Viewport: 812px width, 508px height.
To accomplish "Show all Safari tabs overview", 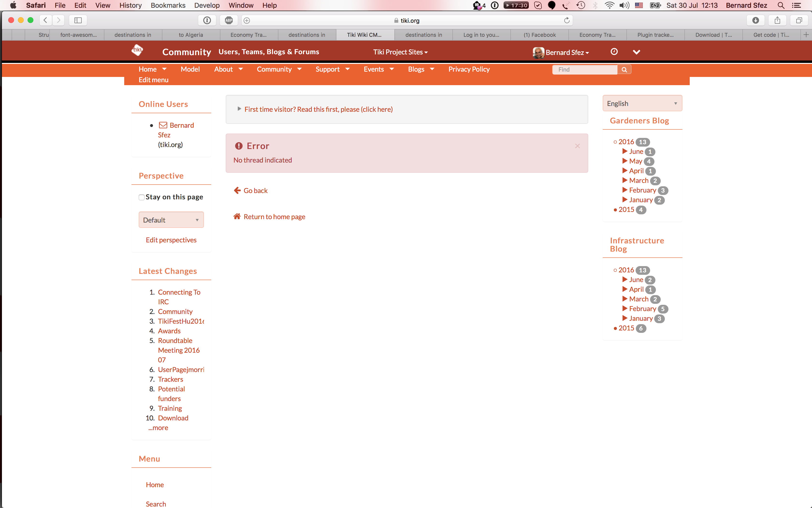I will click(x=799, y=20).
